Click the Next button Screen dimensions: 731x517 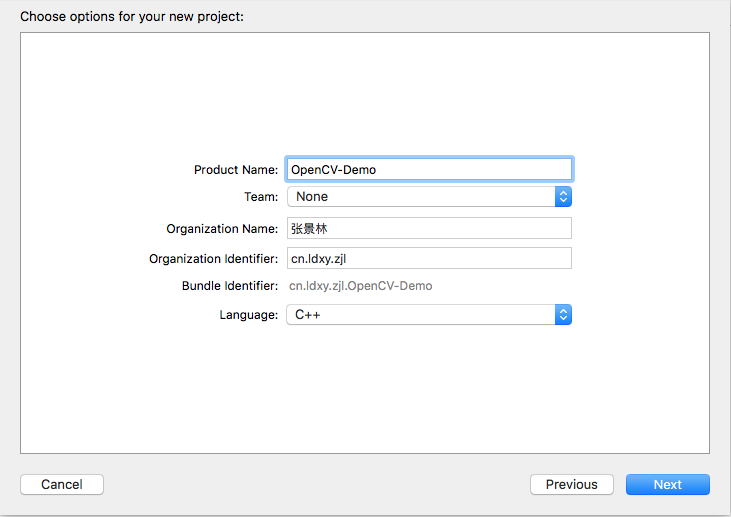[x=668, y=484]
